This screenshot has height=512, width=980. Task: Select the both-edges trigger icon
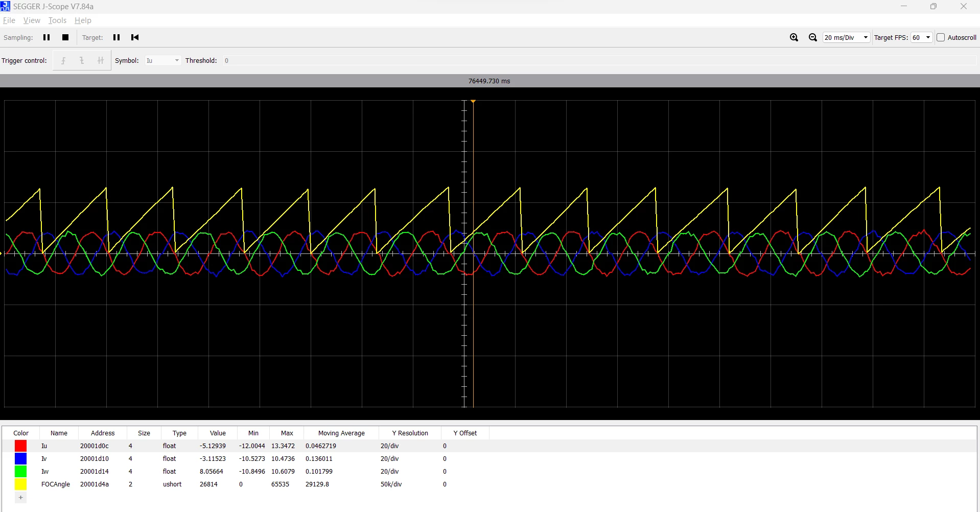(101, 60)
